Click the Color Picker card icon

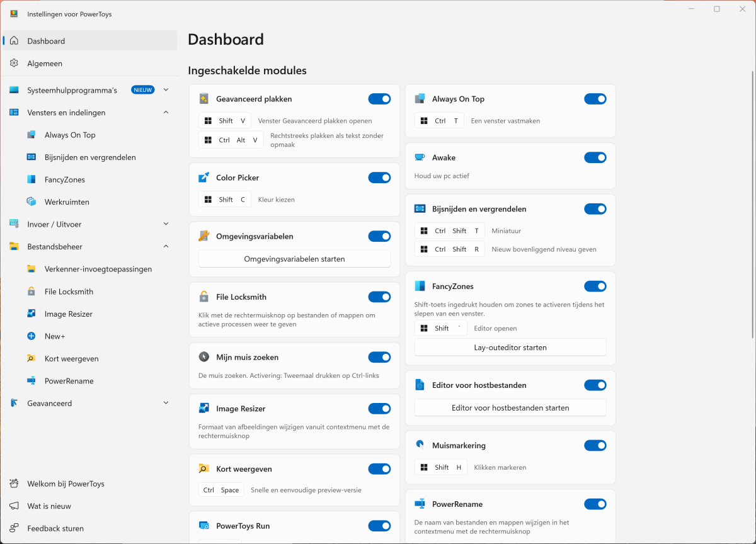click(x=203, y=178)
